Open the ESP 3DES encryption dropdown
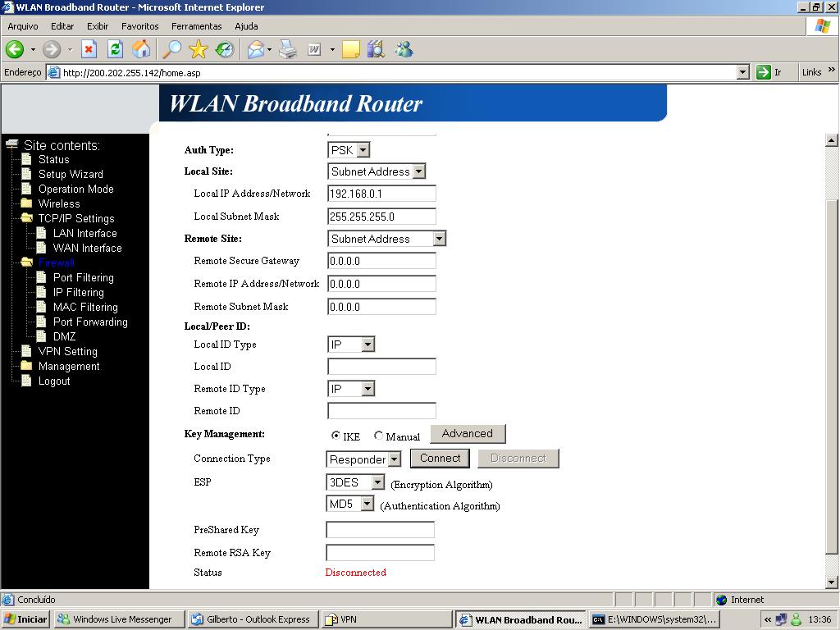 355,482
